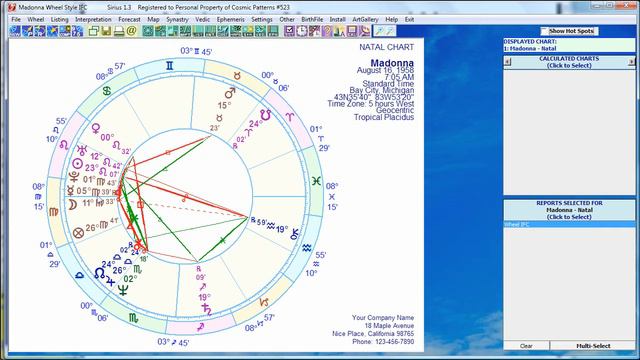Click the Part of Fortune symbol at 26° Virgo
The height and width of the screenshot is (360, 640).
(78, 233)
